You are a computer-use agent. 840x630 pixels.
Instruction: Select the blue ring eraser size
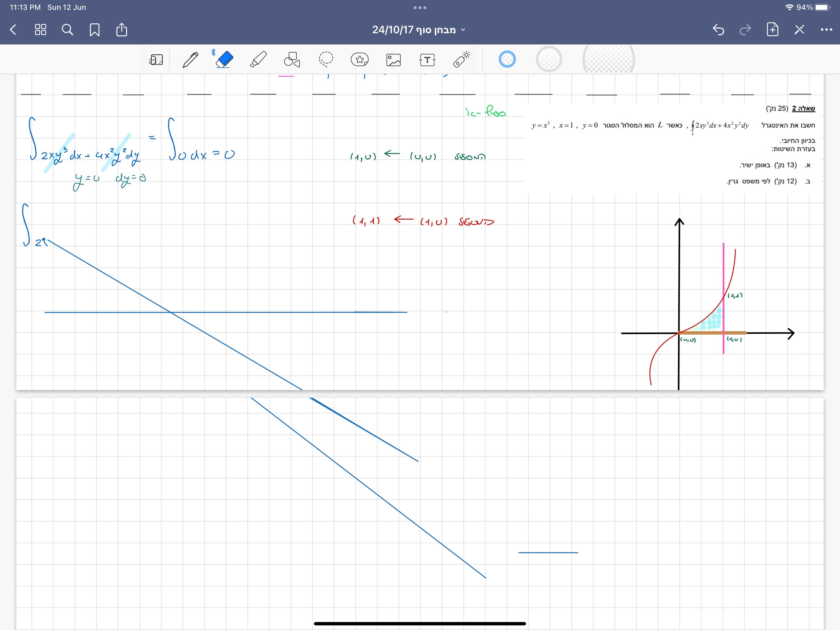point(507,59)
